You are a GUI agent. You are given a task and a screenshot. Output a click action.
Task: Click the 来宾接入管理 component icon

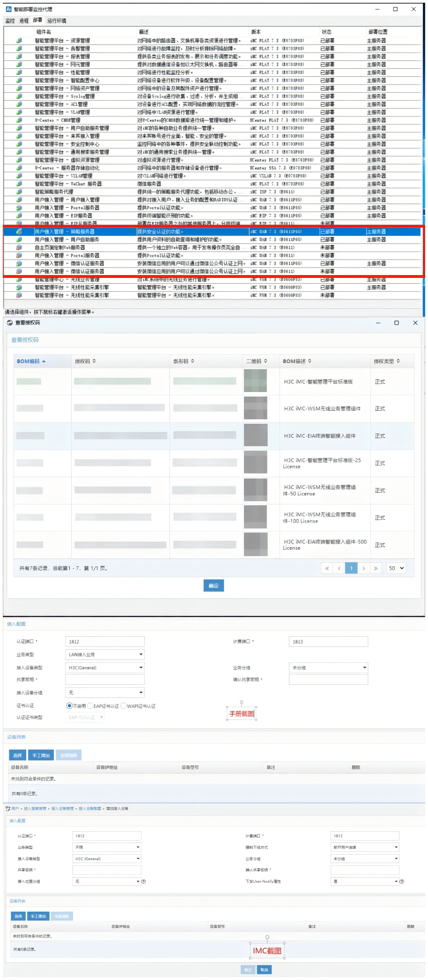[x=19, y=136]
